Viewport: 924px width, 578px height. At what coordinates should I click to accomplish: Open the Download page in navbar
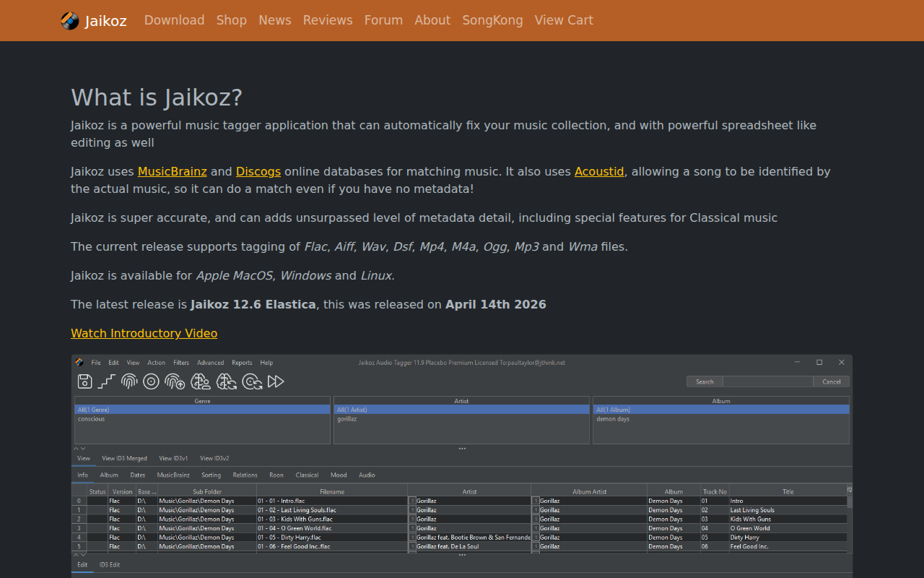[175, 20]
